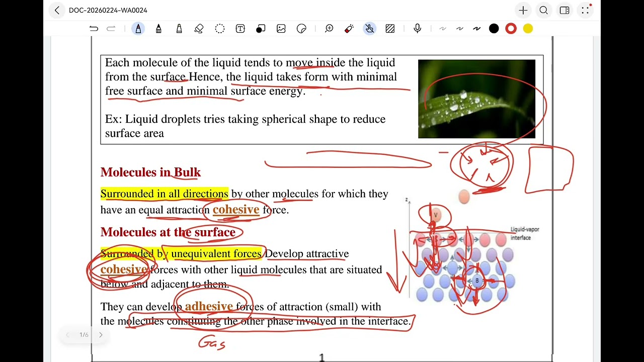
Task: Choose the medium stroke width
Action: coord(460,29)
